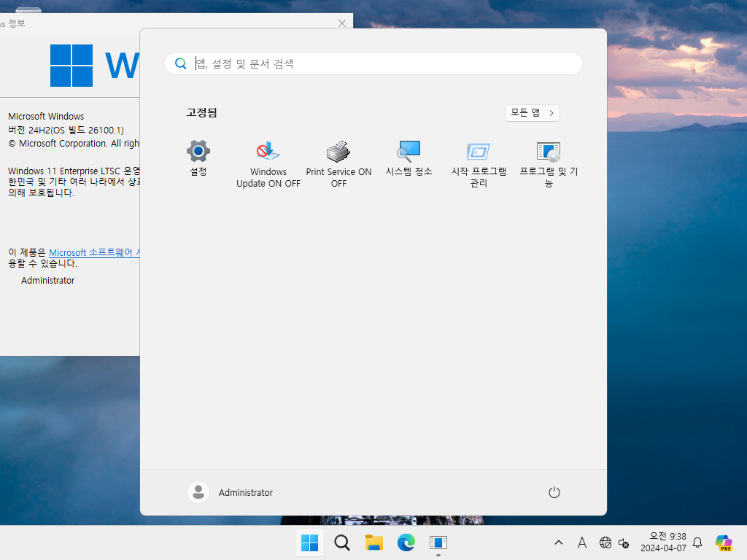The width and height of the screenshot is (747, 560).
Task: Launch Microsoft Edge from taskbar
Action: point(406,542)
